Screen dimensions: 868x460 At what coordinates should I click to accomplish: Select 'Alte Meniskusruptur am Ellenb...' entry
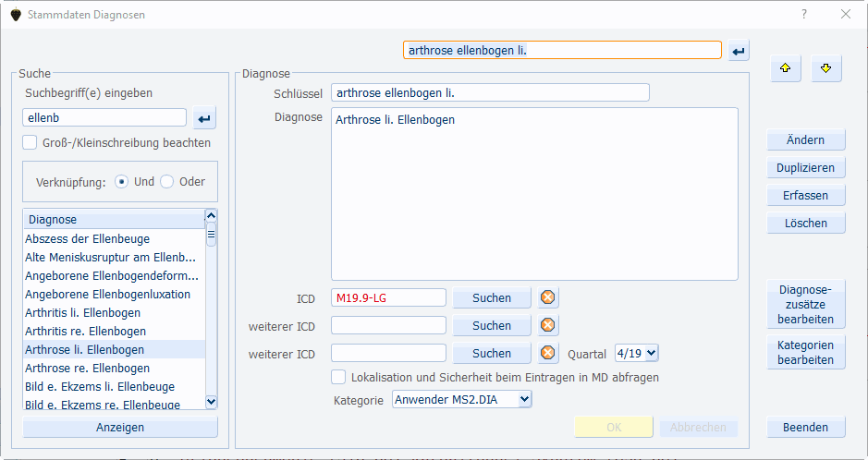pyautogui.click(x=114, y=257)
